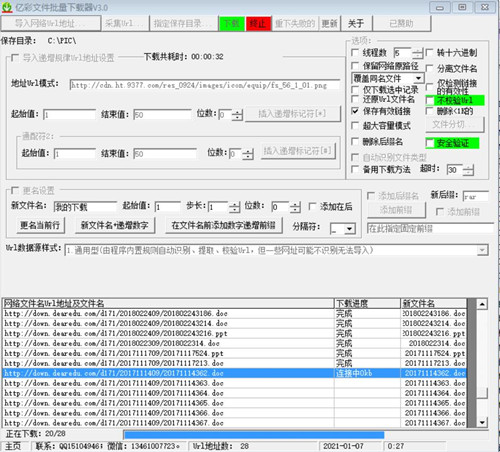Click the 插入递增标记符[*] button
The height and width of the screenshot is (452, 500).
[x=293, y=114]
